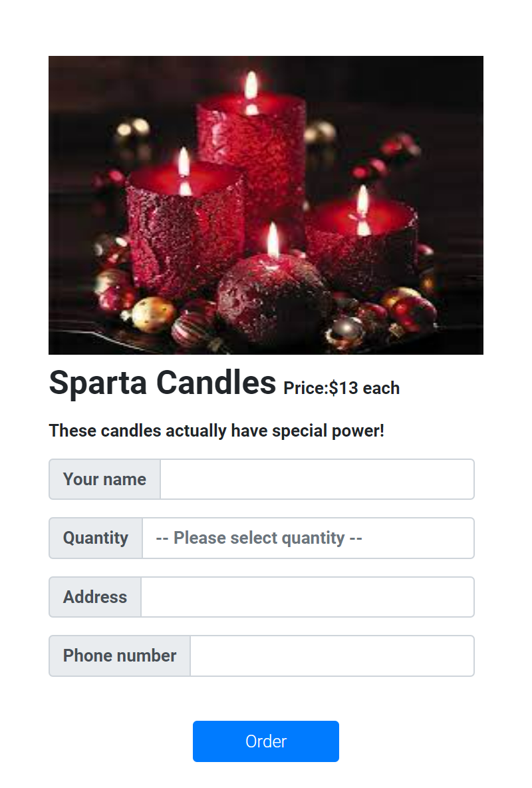
Task: Click the 'Your name' label
Action: 104,479
